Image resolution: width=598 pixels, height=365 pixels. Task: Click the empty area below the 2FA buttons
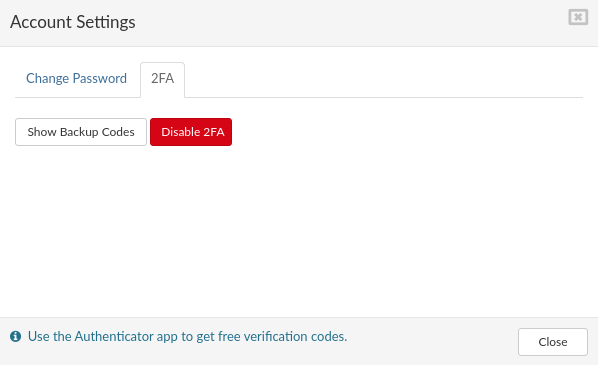[x=299, y=229]
